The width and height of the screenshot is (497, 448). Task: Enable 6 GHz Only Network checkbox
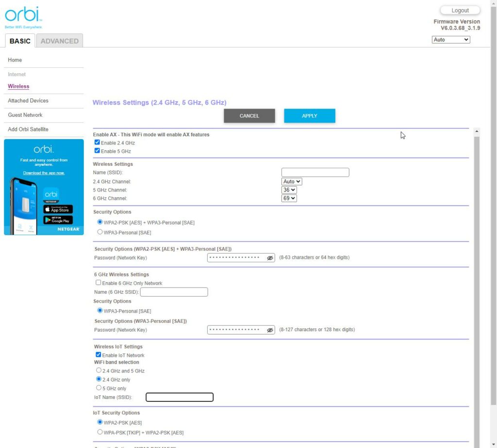click(x=99, y=283)
